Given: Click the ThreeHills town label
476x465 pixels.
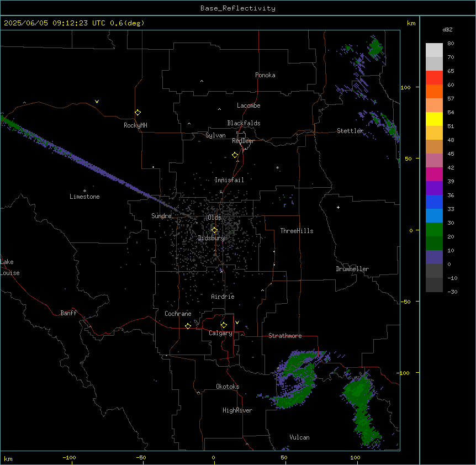Looking at the screenshot, I should pos(297,231).
